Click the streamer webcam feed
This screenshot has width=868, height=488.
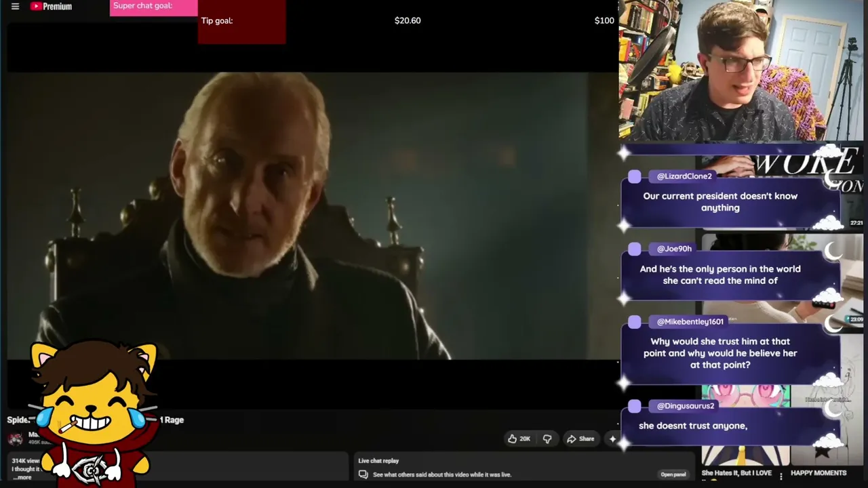click(742, 70)
